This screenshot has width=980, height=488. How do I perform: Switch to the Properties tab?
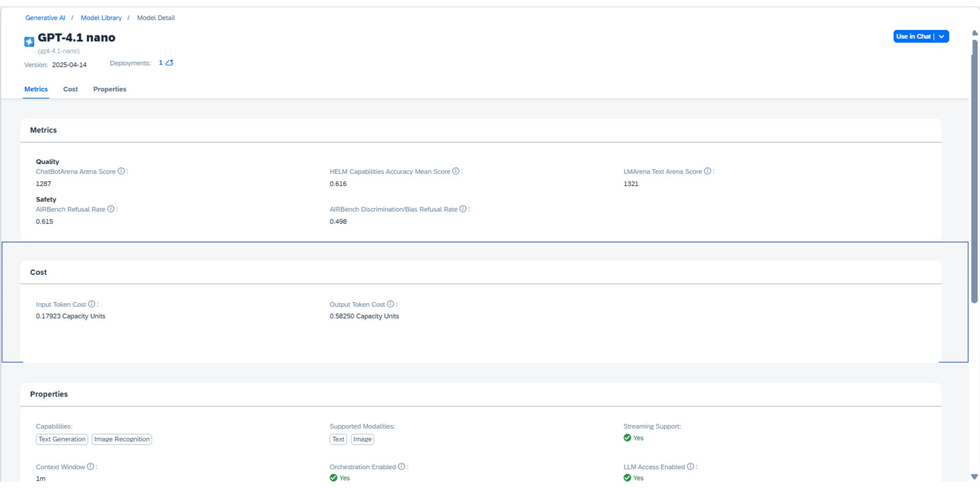point(110,89)
